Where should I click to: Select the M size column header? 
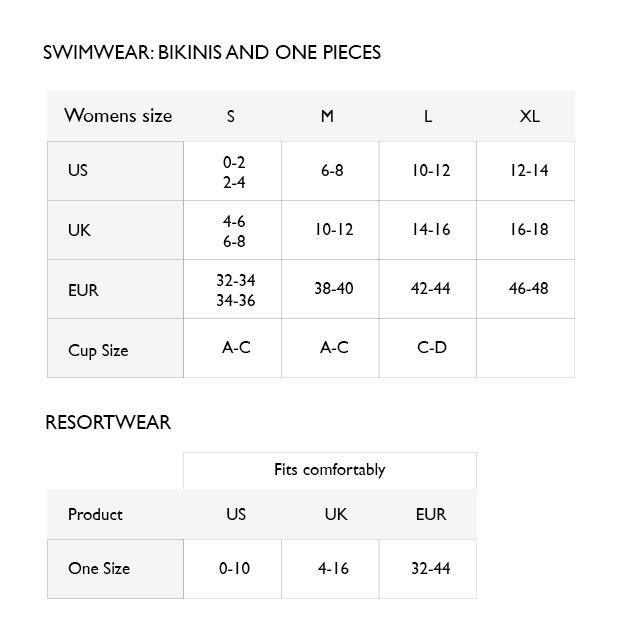click(x=327, y=116)
